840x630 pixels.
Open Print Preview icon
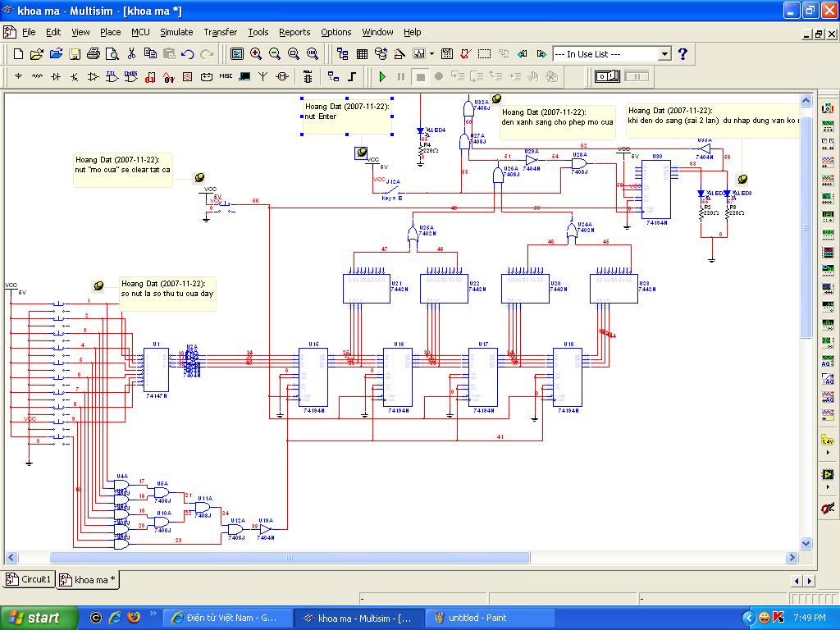(x=112, y=53)
